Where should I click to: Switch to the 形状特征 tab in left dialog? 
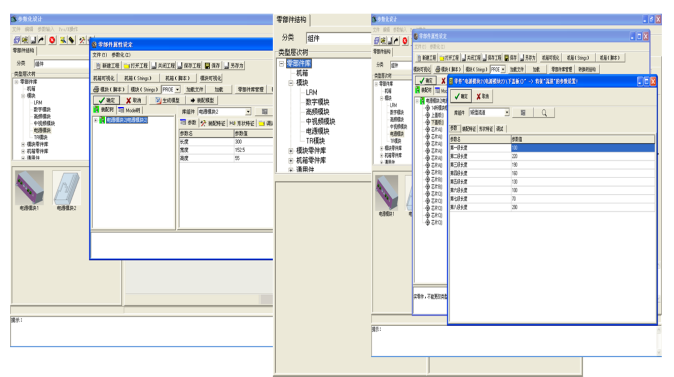coord(242,123)
